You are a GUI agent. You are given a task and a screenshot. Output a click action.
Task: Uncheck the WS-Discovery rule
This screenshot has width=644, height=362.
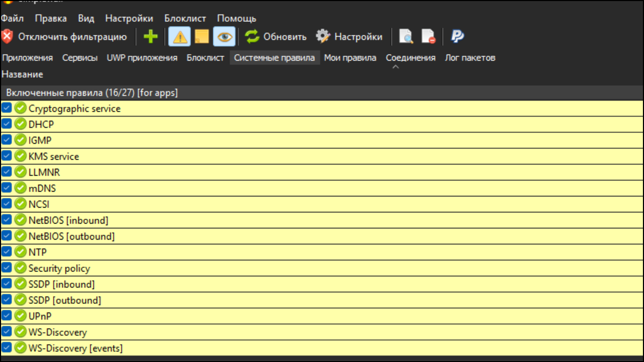click(7, 331)
